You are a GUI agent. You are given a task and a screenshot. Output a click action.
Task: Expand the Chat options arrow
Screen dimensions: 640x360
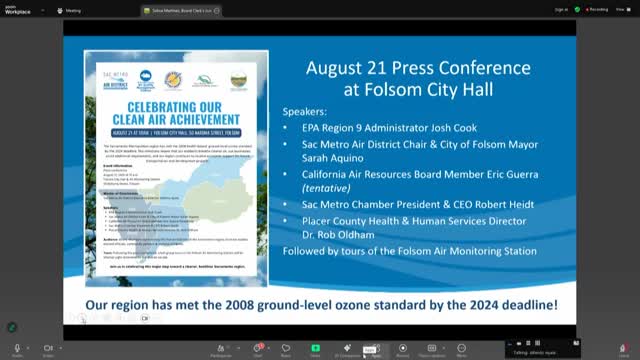(x=269, y=348)
